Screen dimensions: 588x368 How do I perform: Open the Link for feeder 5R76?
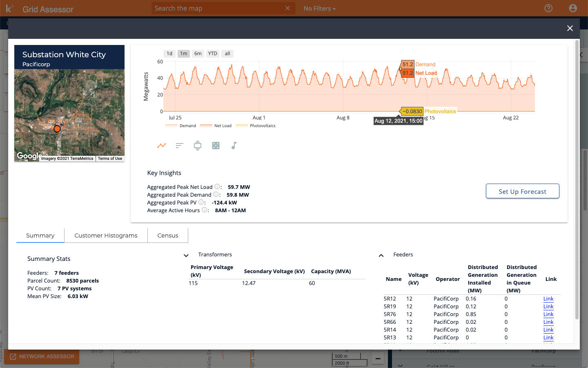coord(548,314)
